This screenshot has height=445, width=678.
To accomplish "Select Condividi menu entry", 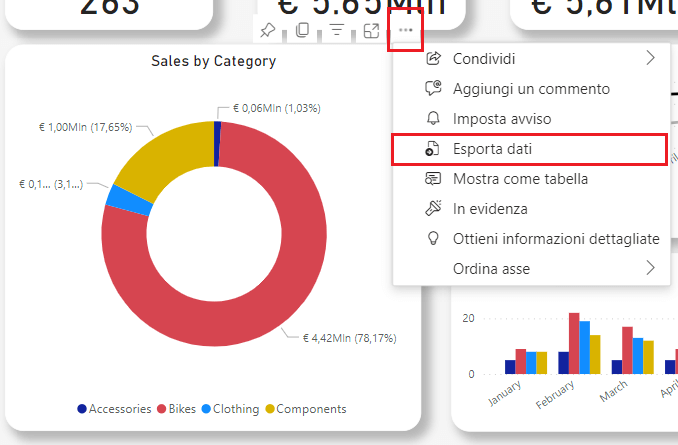I will click(531, 58).
